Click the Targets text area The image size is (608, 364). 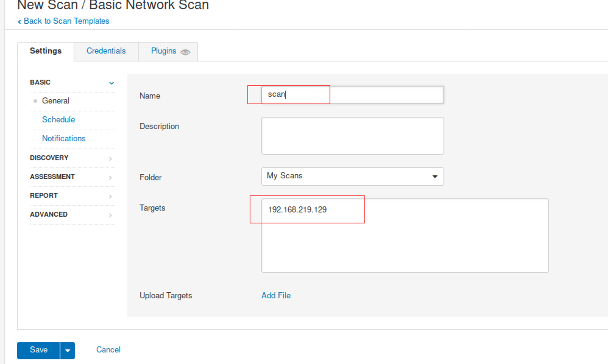pos(405,235)
